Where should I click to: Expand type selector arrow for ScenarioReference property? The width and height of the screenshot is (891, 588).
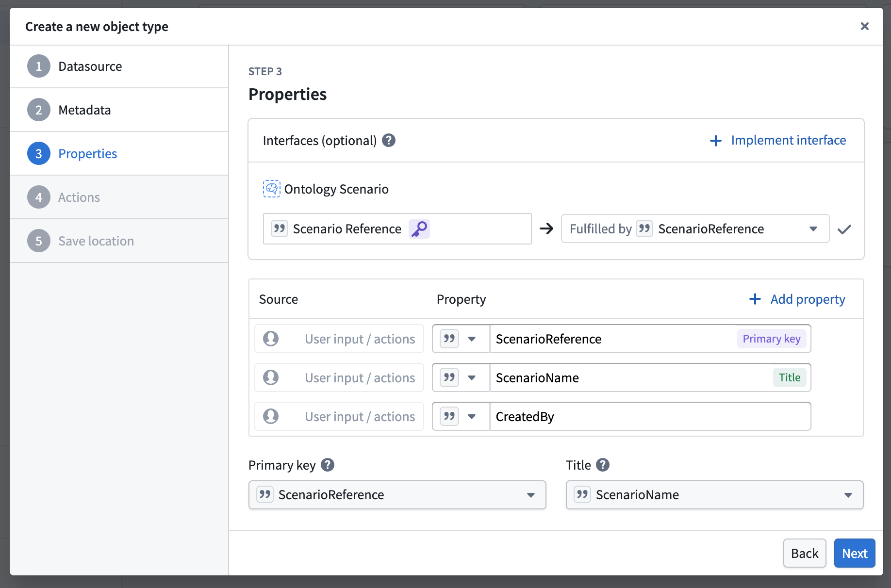tap(472, 339)
